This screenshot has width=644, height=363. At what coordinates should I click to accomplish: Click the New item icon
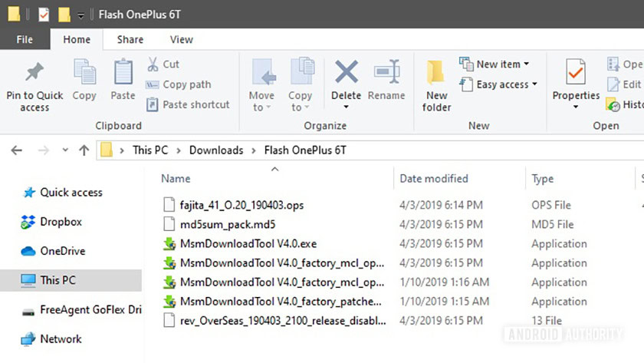click(x=466, y=64)
